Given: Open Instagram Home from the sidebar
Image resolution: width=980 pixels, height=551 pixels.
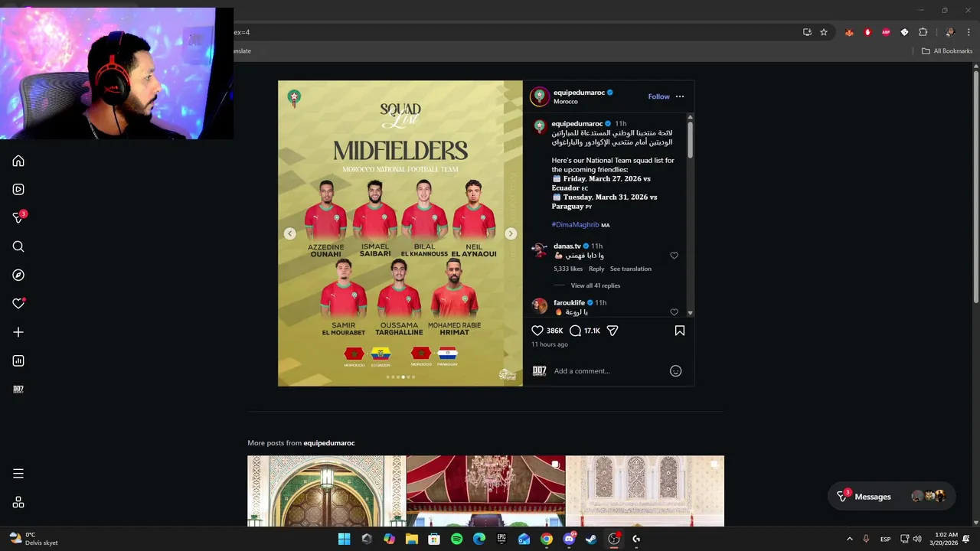Looking at the screenshot, I should [x=18, y=161].
